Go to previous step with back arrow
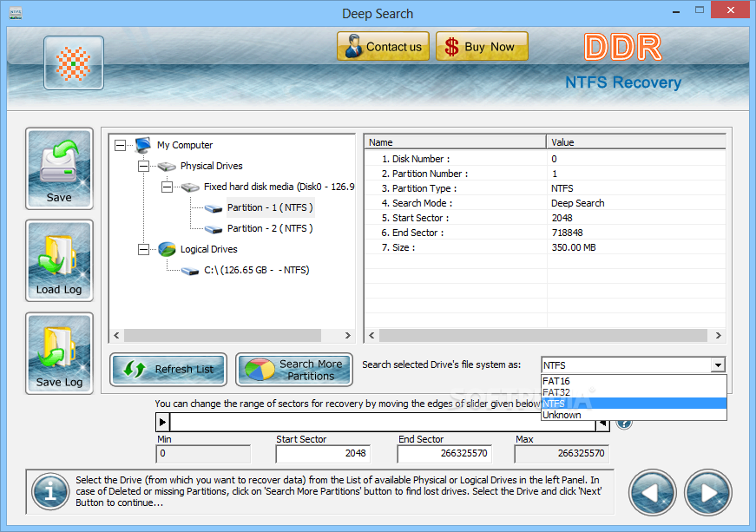 click(x=652, y=492)
